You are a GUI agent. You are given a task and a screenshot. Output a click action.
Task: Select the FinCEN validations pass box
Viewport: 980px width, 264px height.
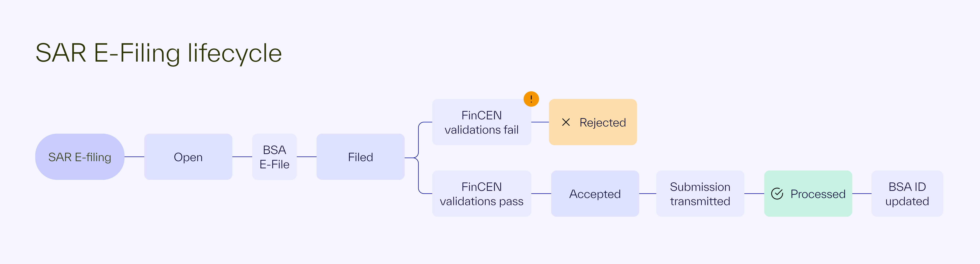[x=482, y=194]
